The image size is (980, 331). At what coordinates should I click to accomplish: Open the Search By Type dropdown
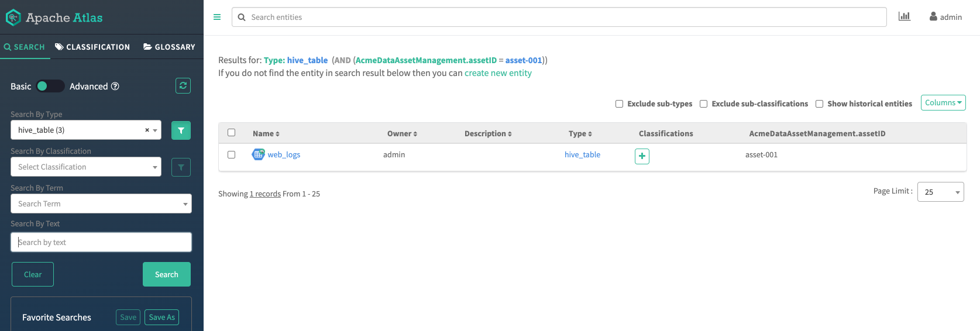86,130
